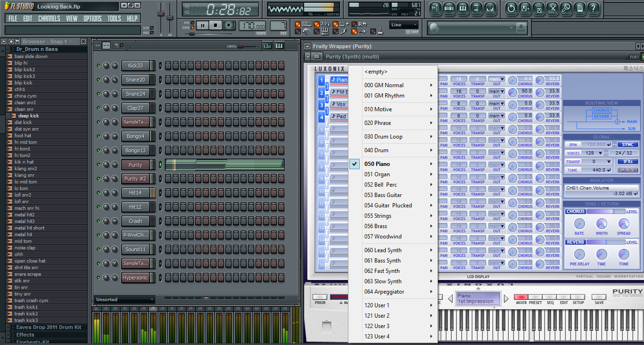This screenshot has width=644, height=345.
Task: Open the piano roll icon in top toolbar
Action: [462, 8]
